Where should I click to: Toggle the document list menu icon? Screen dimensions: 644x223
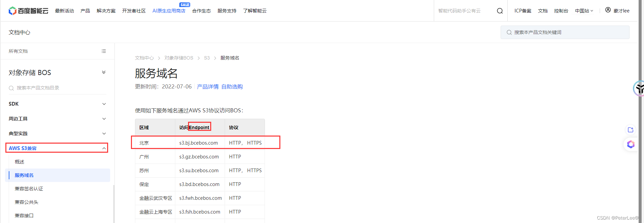tap(104, 51)
